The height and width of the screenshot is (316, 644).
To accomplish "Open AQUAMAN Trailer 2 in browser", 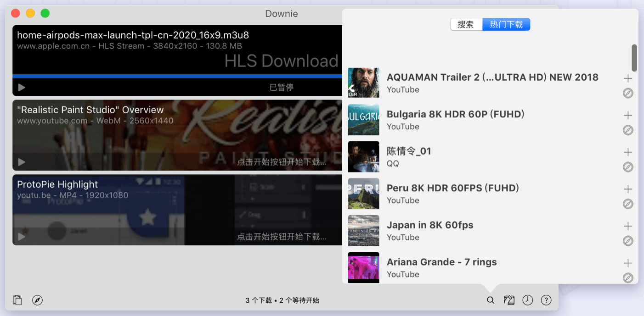I will point(628,93).
